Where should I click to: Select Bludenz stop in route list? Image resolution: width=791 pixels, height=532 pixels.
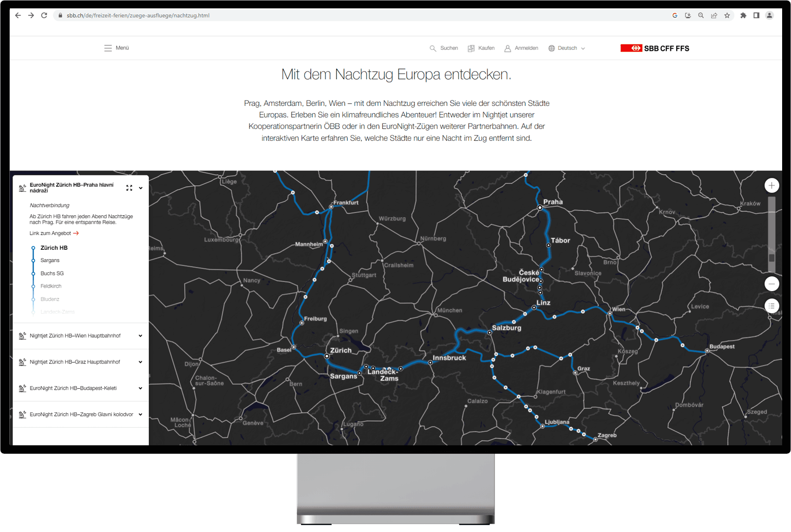(50, 299)
